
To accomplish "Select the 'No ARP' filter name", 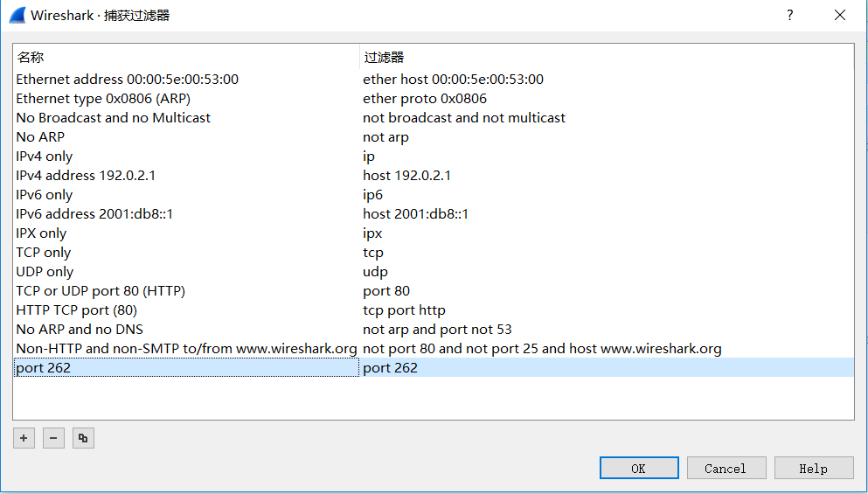I will click(x=40, y=136).
